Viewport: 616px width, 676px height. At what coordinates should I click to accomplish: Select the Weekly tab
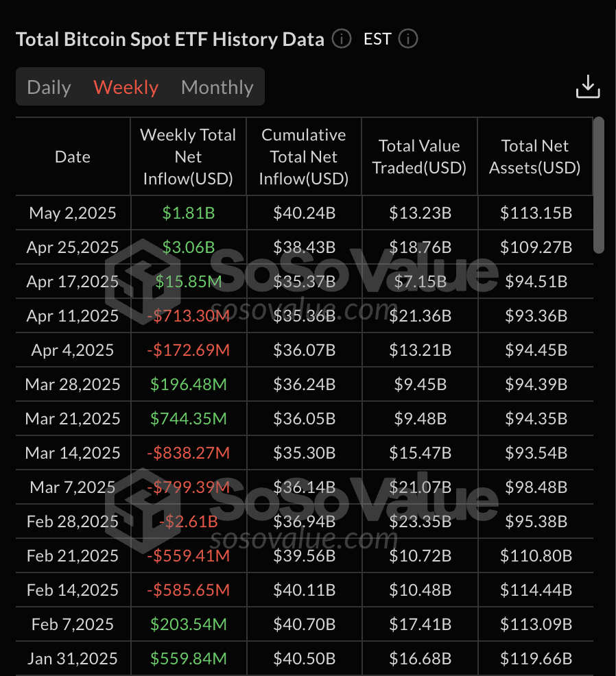point(126,88)
